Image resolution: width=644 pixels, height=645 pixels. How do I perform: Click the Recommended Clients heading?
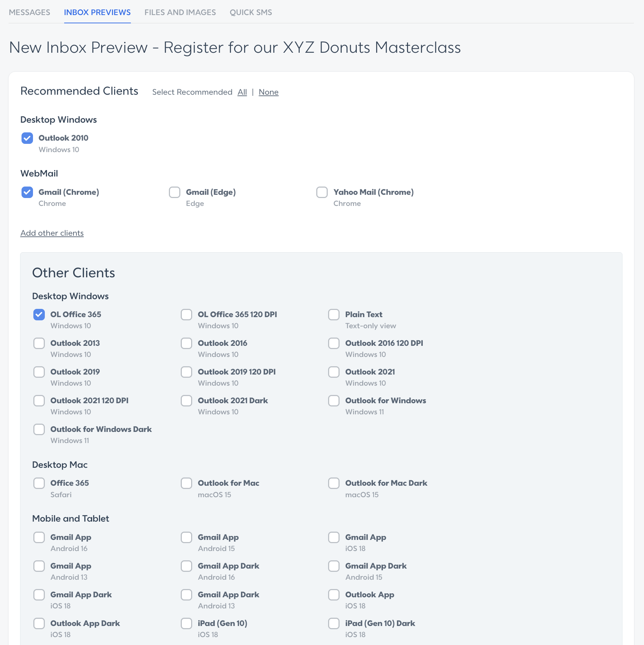pyautogui.click(x=79, y=91)
